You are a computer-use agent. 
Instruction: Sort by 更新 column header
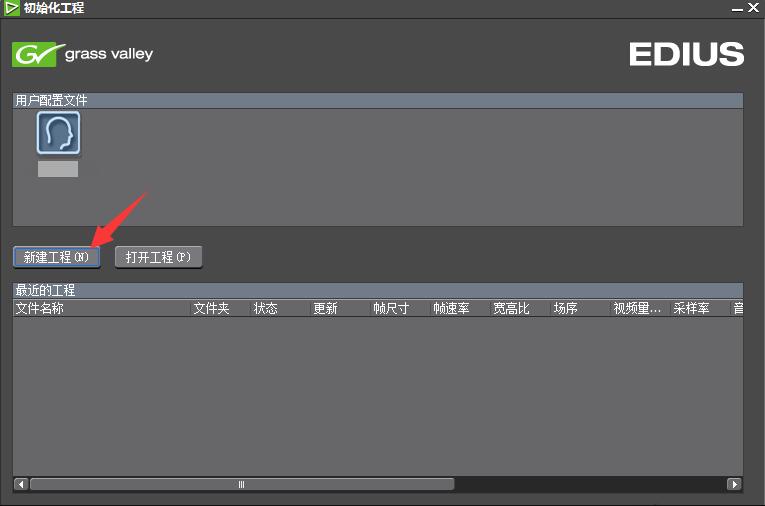(x=340, y=308)
